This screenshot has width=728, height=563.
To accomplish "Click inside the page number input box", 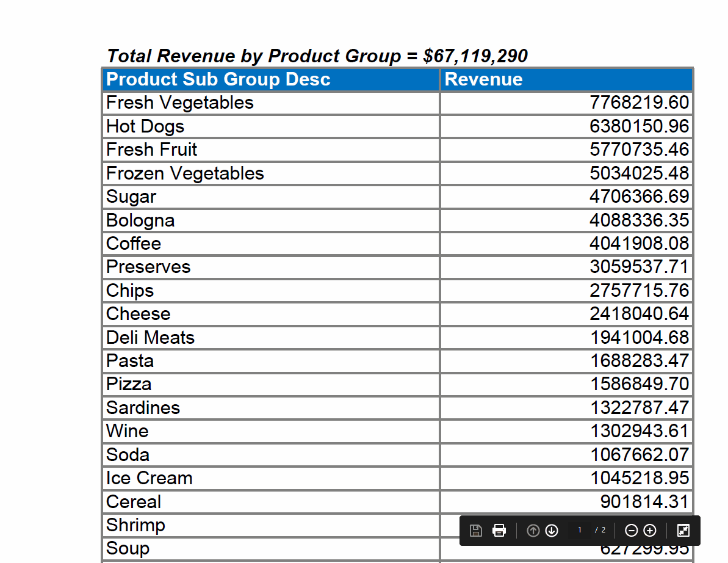I will 578,531.
